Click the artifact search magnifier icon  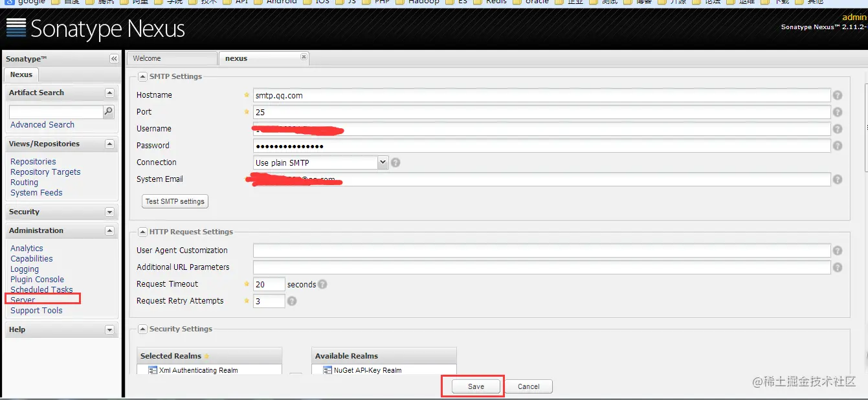(x=109, y=112)
